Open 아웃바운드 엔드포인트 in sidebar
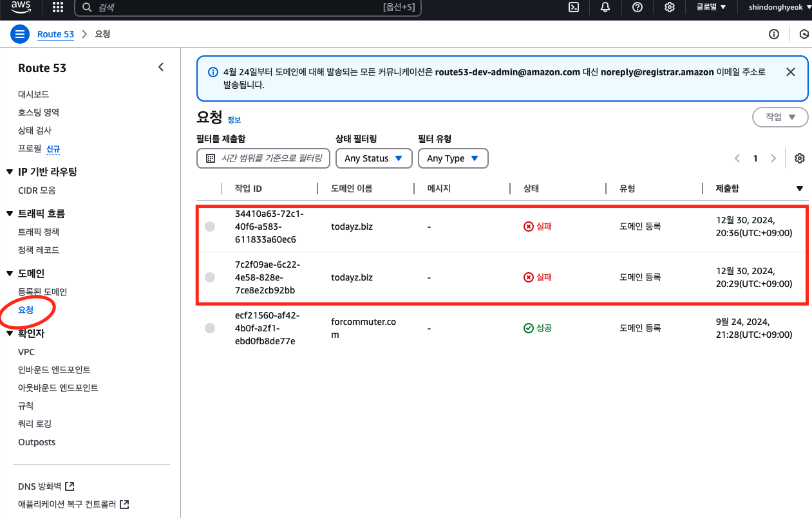 point(58,388)
